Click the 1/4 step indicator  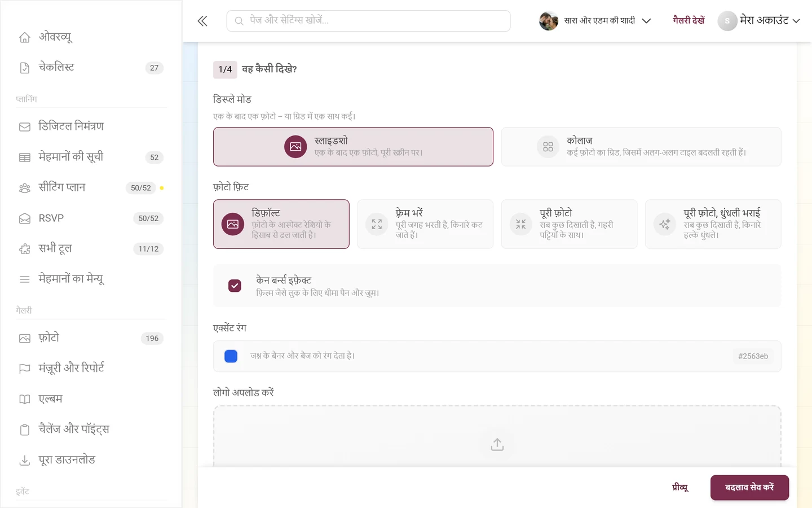point(225,69)
